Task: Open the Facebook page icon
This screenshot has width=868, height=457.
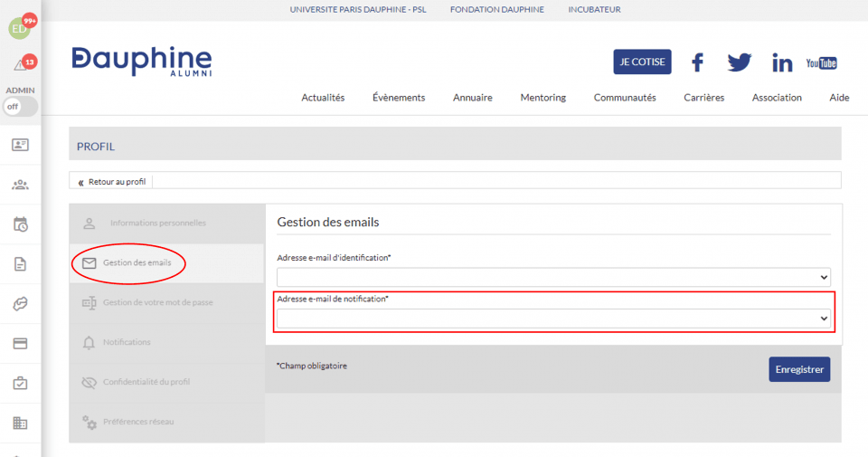Action: click(697, 62)
